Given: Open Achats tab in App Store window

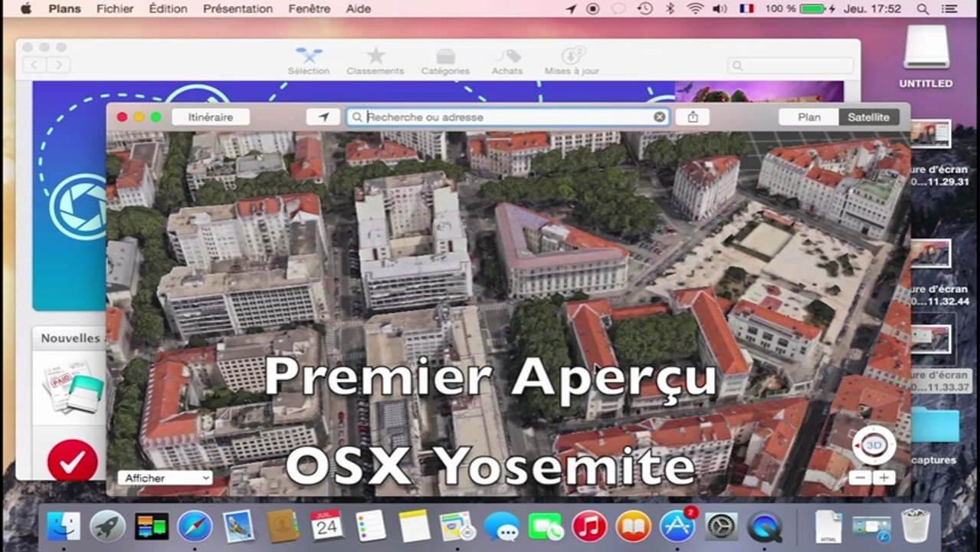Looking at the screenshot, I should [507, 61].
